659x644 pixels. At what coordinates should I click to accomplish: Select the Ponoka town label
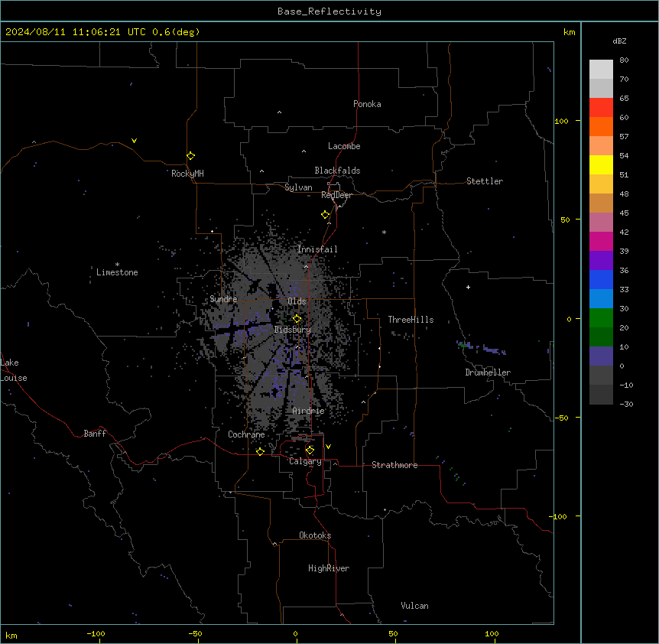click(367, 104)
